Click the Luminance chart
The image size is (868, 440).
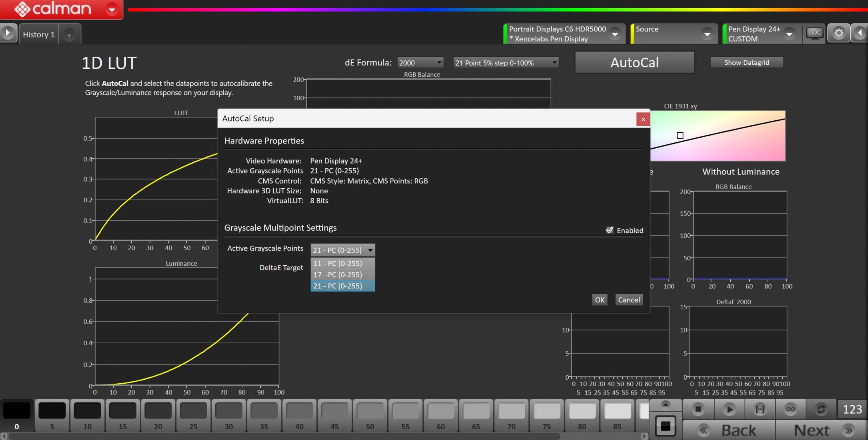pos(187,326)
